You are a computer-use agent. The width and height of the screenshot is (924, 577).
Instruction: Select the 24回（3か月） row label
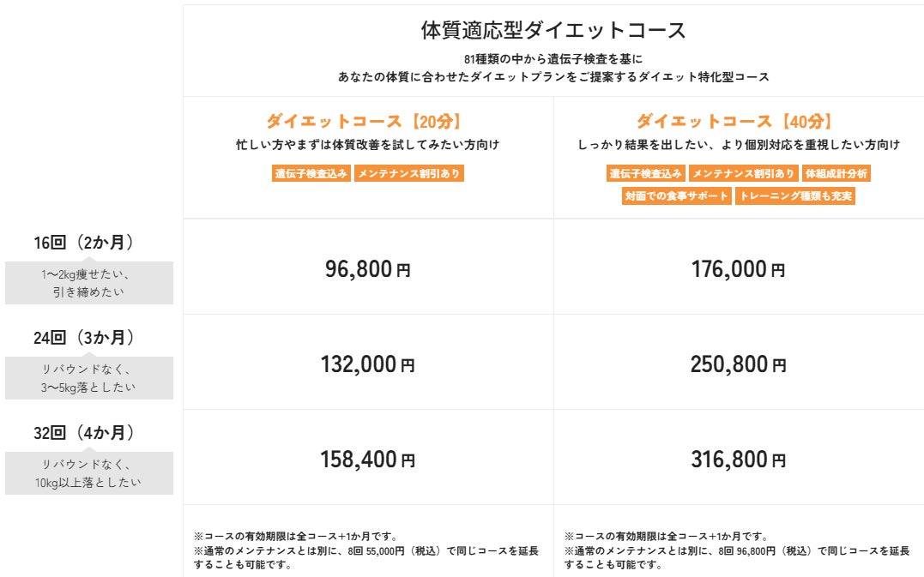tap(83, 338)
